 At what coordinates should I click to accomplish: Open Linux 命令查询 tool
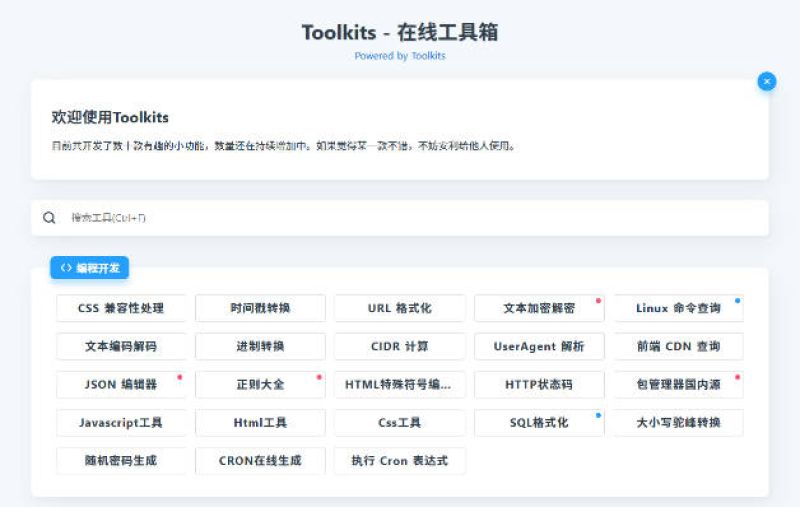coord(679,308)
